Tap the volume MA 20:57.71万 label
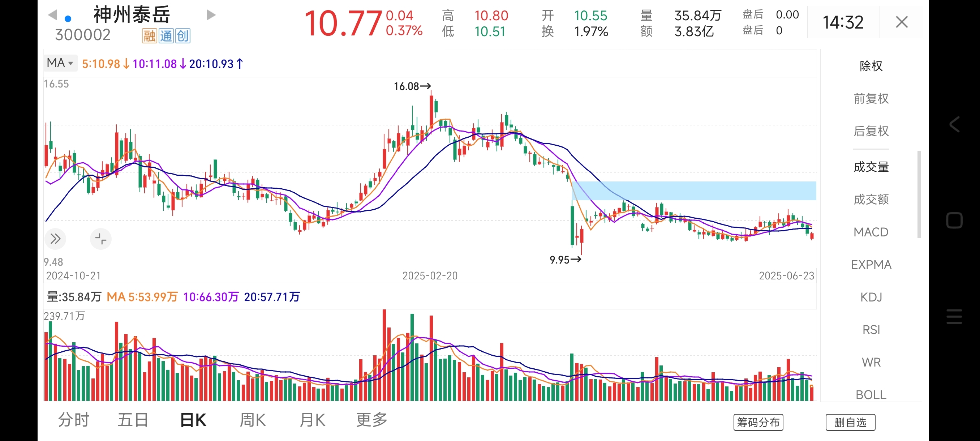 pyautogui.click(x=272, y=297)
